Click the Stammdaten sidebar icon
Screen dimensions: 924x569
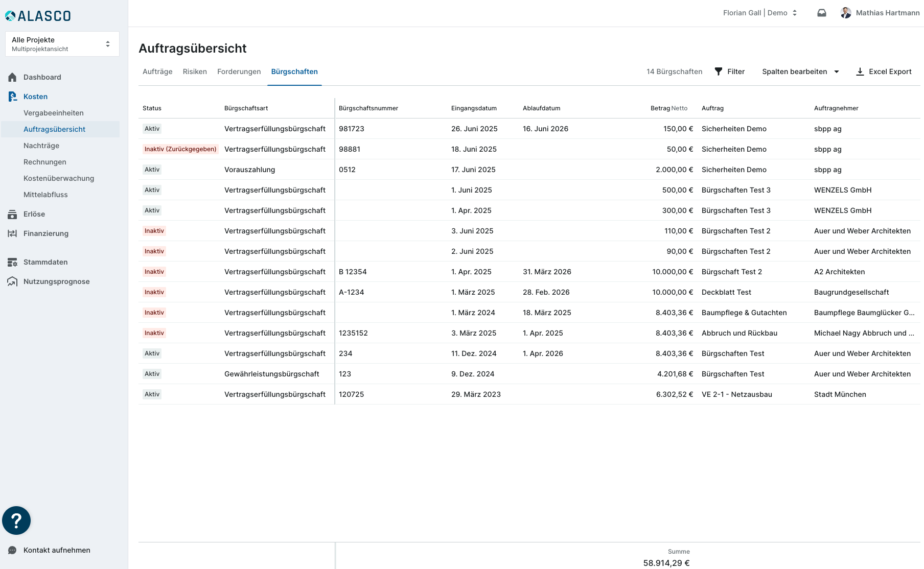click(x=12, y=263)
